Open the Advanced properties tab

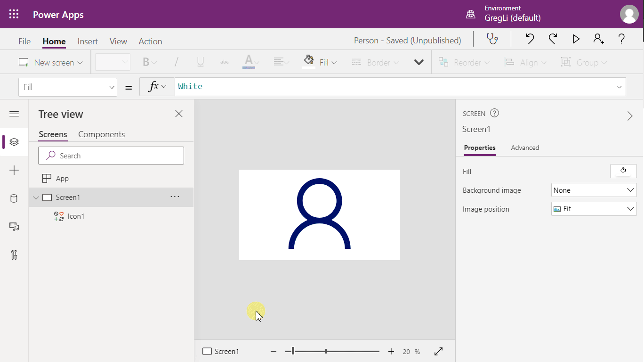(525, 148)
